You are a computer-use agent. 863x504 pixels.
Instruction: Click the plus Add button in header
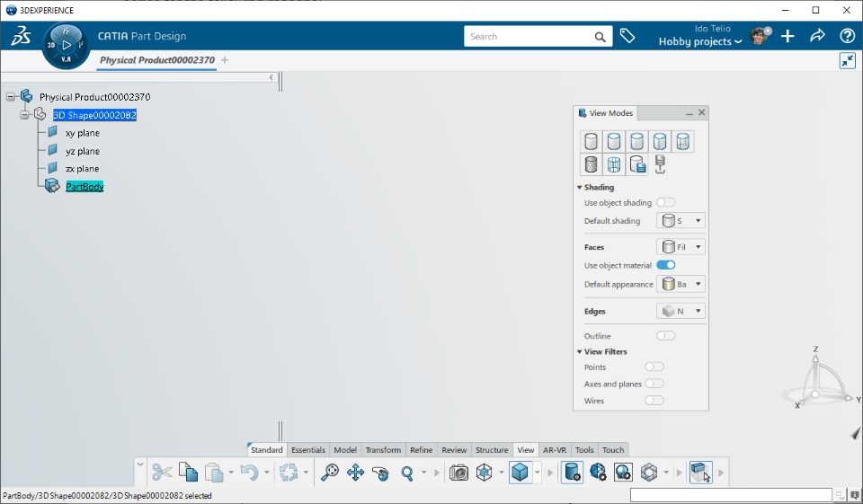point(787,36)
